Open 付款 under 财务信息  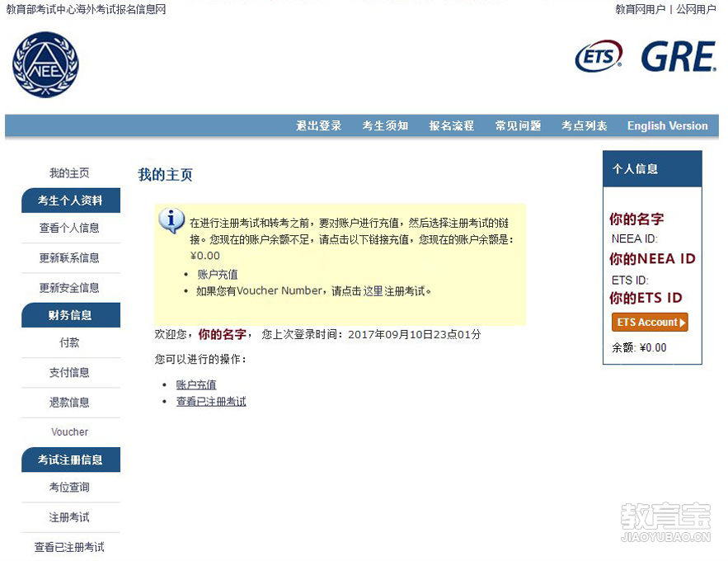pyautogui.click(x=69, y=342)
